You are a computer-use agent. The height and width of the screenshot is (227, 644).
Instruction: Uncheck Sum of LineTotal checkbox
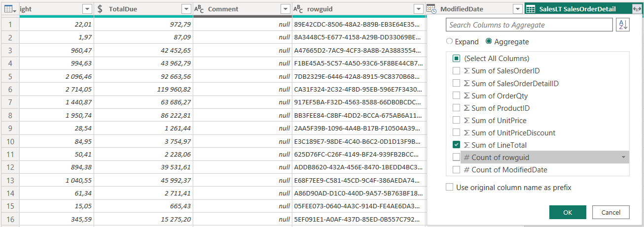pos(456,145)
